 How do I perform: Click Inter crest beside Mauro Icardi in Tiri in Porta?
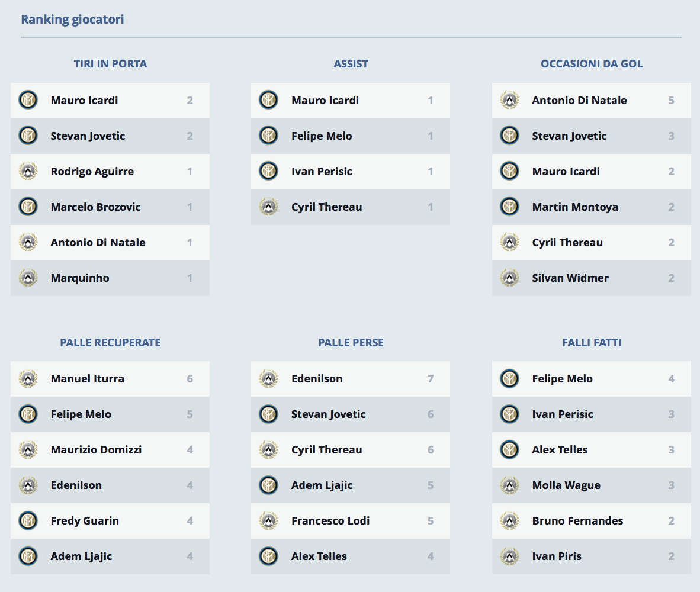click(x=28, y=100)
